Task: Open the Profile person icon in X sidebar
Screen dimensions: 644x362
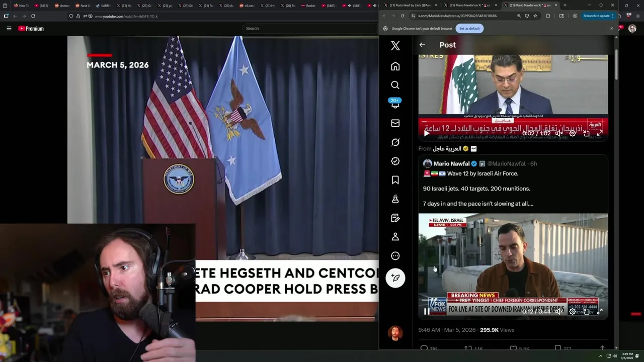Action: (x=395, y=237)
